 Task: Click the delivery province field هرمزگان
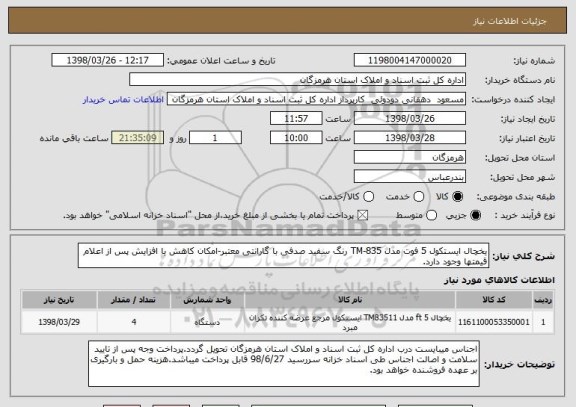[410, 158]
